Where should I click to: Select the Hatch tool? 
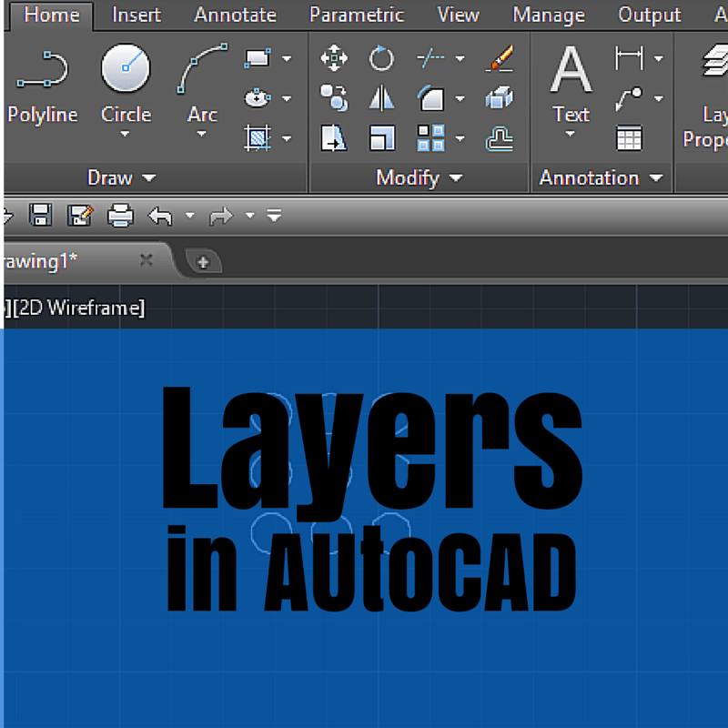click(258, 138)
